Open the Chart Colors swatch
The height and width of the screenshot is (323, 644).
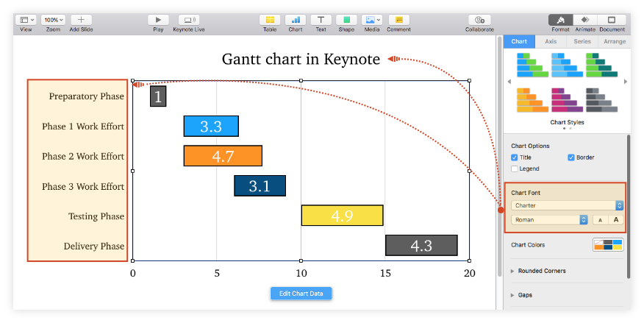(608, 244)
